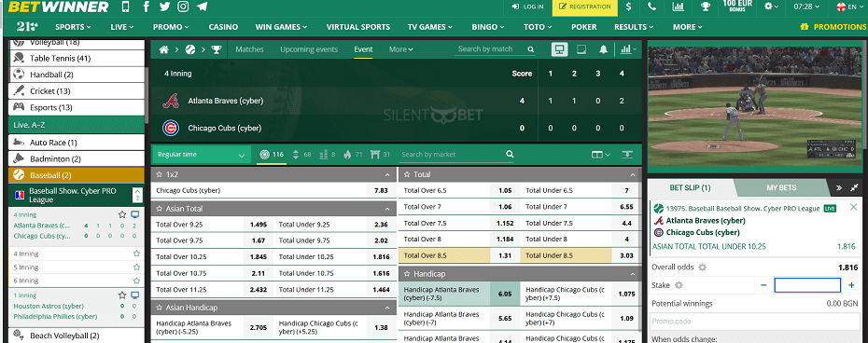
Task: Open the SPORTS menu
Action: pos(73,26)
